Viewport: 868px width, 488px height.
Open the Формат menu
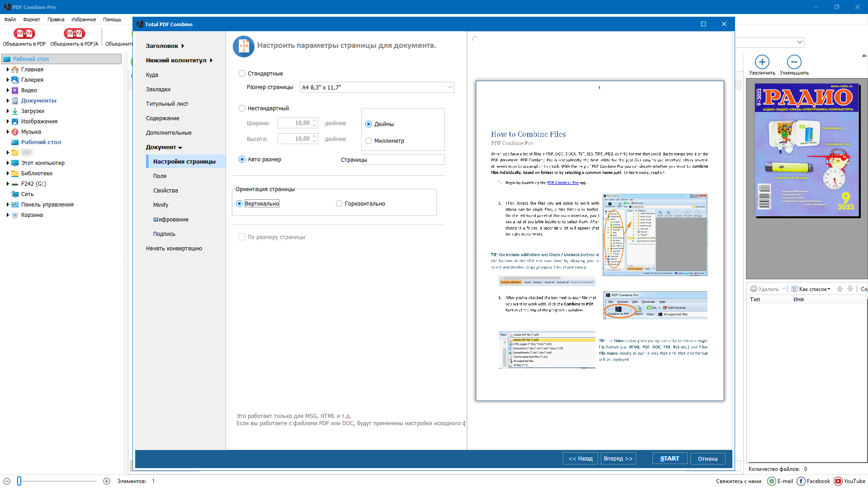pyautogui.click(x=32, y=19)
